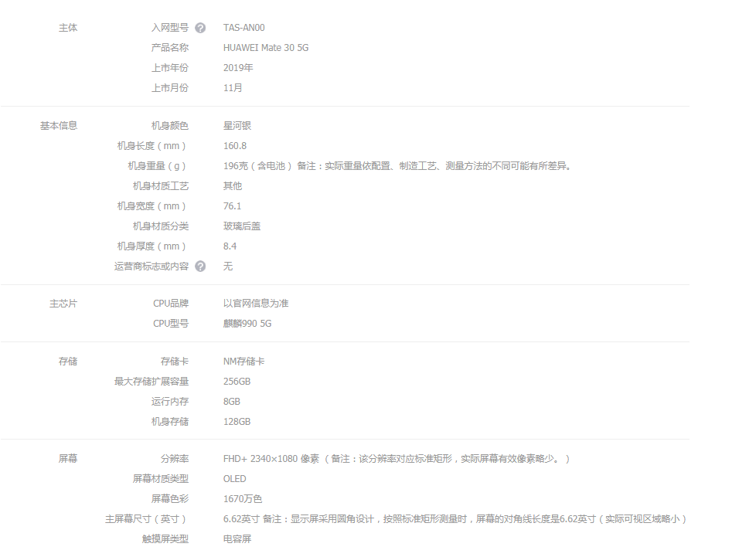Click the 机身颜色 label
Viewport: 756px width, 557px height.
point(170,126)
